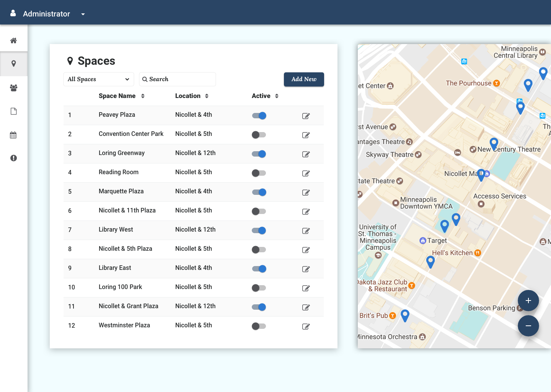Disable Library West active toggle
The image size is (551, 392).
click(259, 230)
